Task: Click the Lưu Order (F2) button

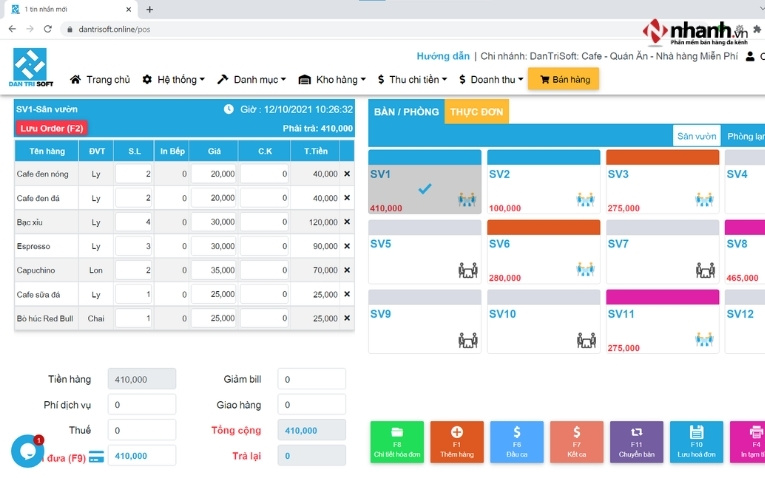Action: (51, 128)
